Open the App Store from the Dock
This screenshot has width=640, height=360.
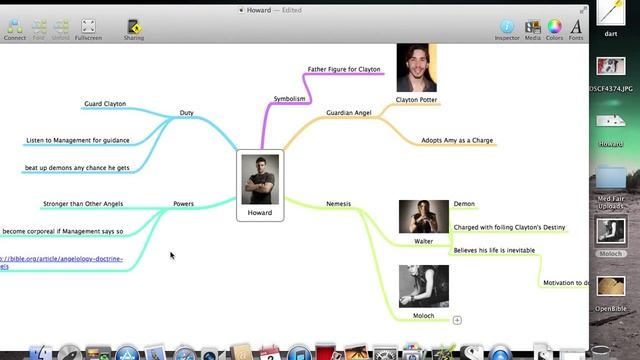click(127, 353)
